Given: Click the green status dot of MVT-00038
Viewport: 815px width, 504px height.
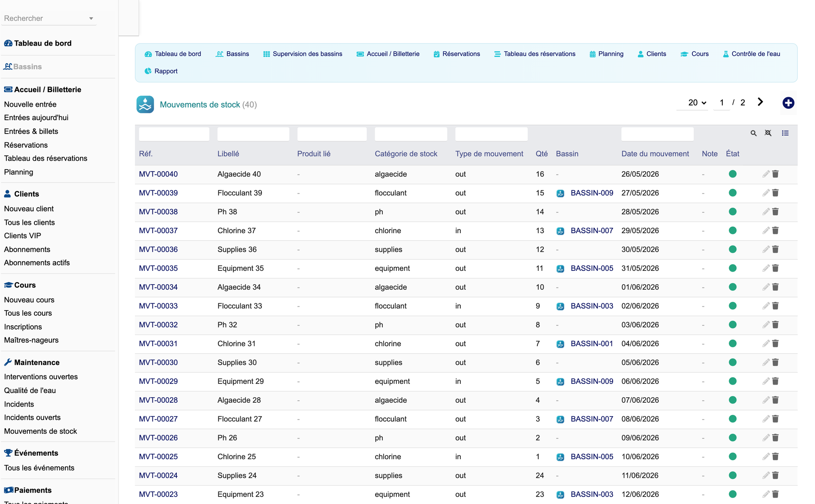Looking at the screenshot, I should coord(732,212).
